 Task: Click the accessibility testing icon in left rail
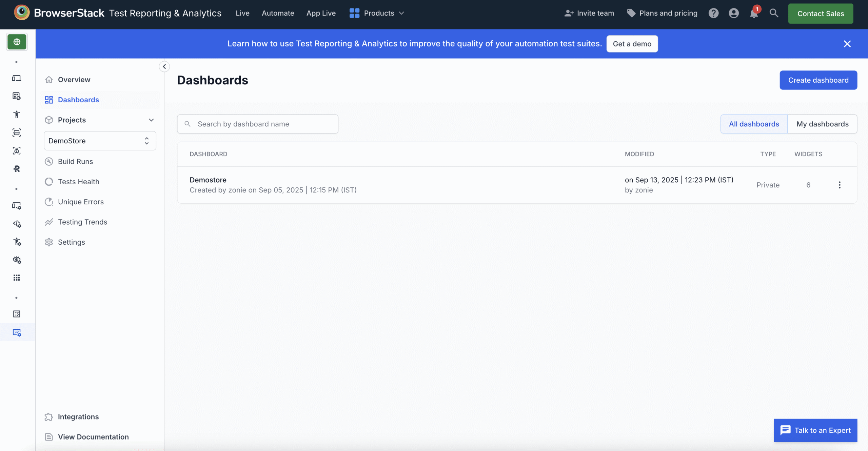[17, 114]
